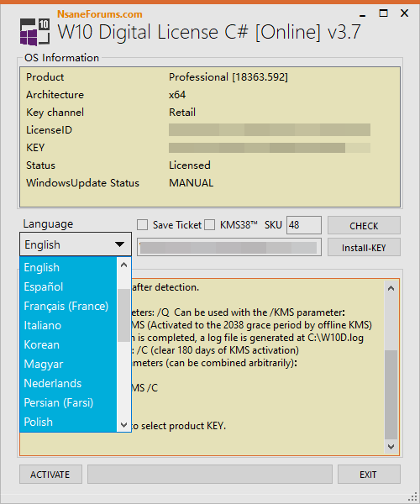Click the log panel scroll up arrow
Image resolution: width=420 pixels, height=504 pixels.
click(391, 288)
